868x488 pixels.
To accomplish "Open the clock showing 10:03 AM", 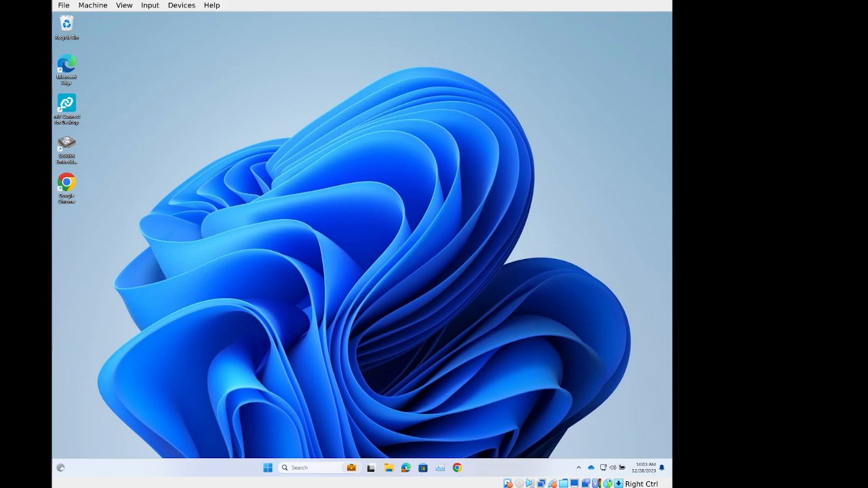I will pyautogui.click(x=644, y=468).
